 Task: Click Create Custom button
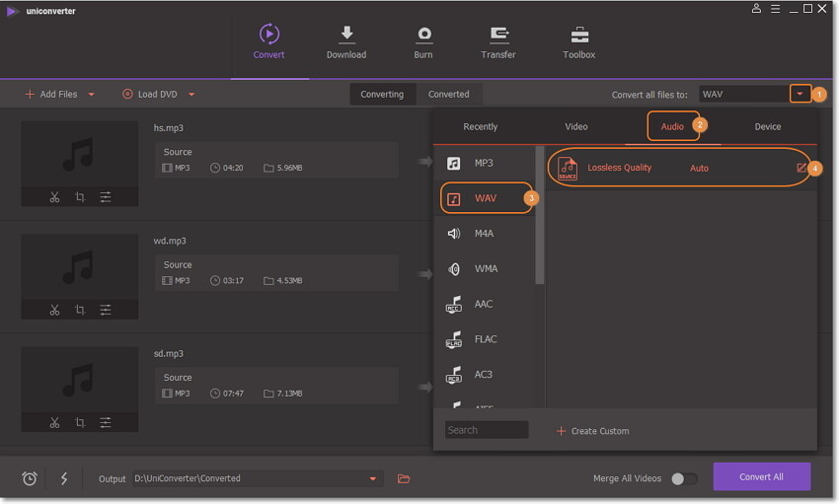[593, 431]
